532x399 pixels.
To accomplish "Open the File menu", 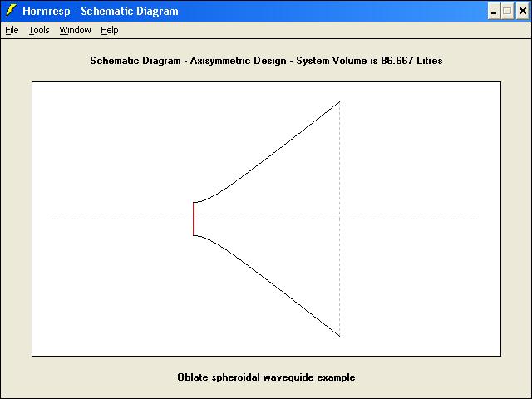I will pos(12,30).
